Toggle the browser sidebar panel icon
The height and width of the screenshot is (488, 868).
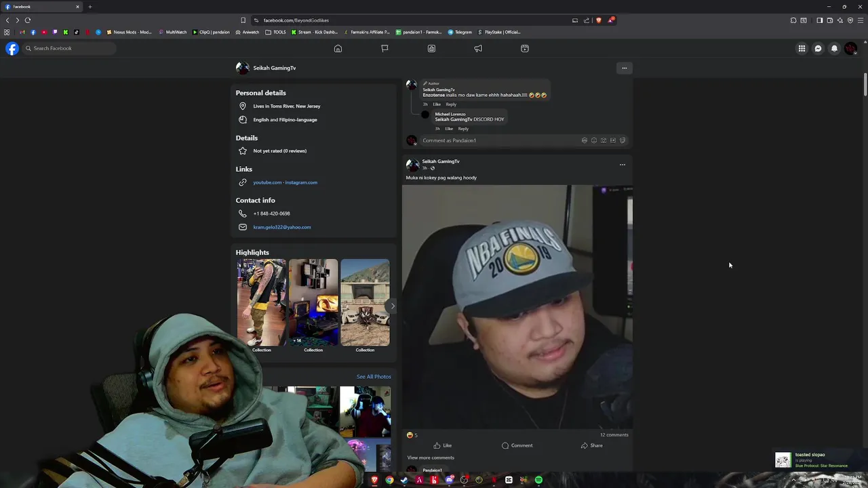coord(819,20)
